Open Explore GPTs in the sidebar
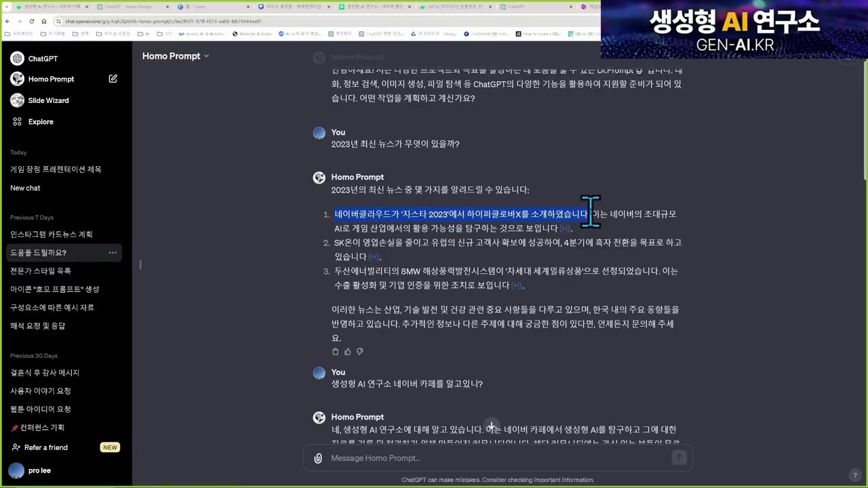The height and width of the screenshot is (488, 868). pyautogui.click(x=32, y=121)
